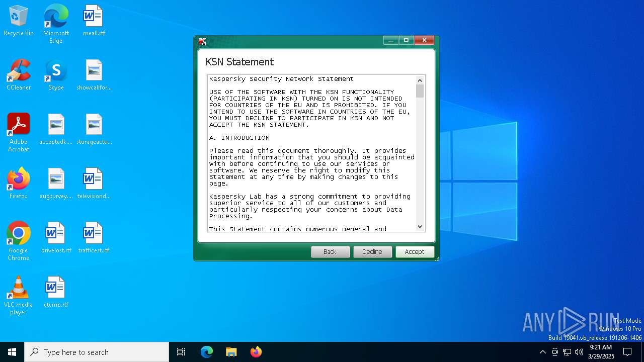
Task: Open the volume control tray icon
Action: pyautogui.click(x=579, y=352)
